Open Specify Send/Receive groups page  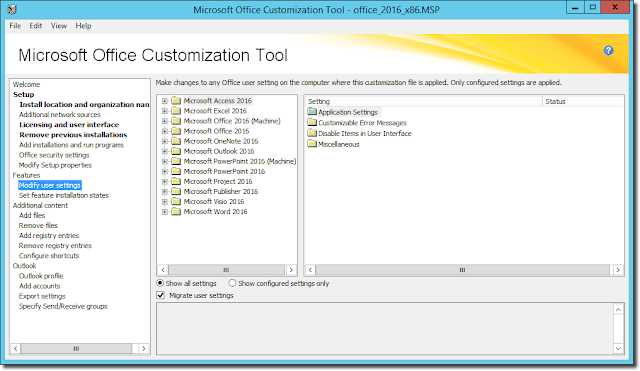(63, 306)
